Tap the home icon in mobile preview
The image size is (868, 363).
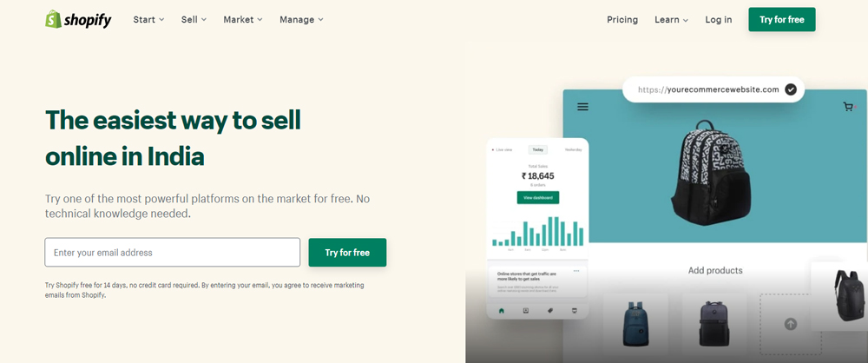tap(501, 310)
